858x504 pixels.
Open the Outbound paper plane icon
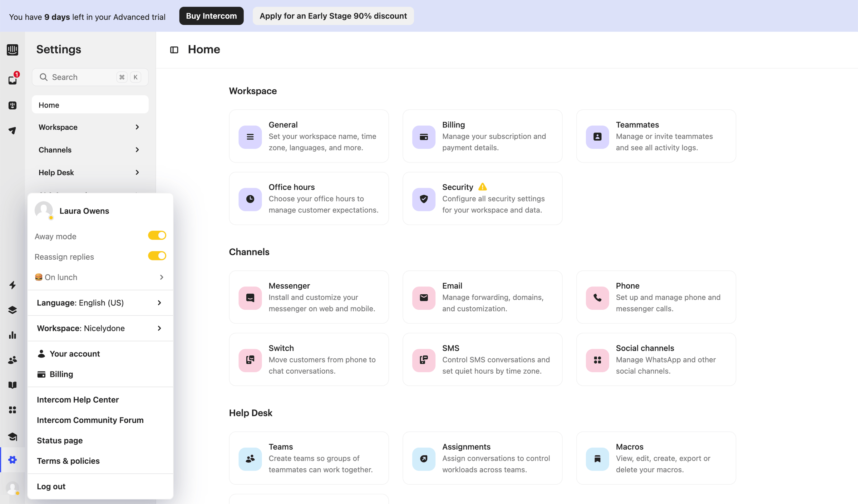click(13, 130)
